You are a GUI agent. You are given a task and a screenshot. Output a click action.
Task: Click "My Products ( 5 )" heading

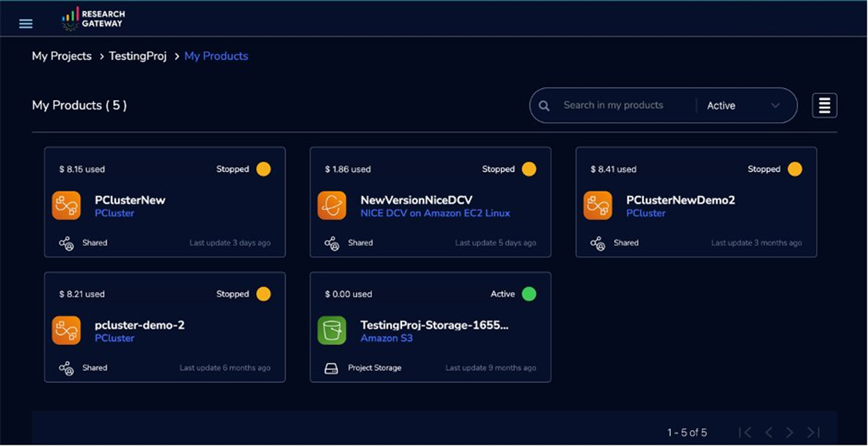point(79,105)
